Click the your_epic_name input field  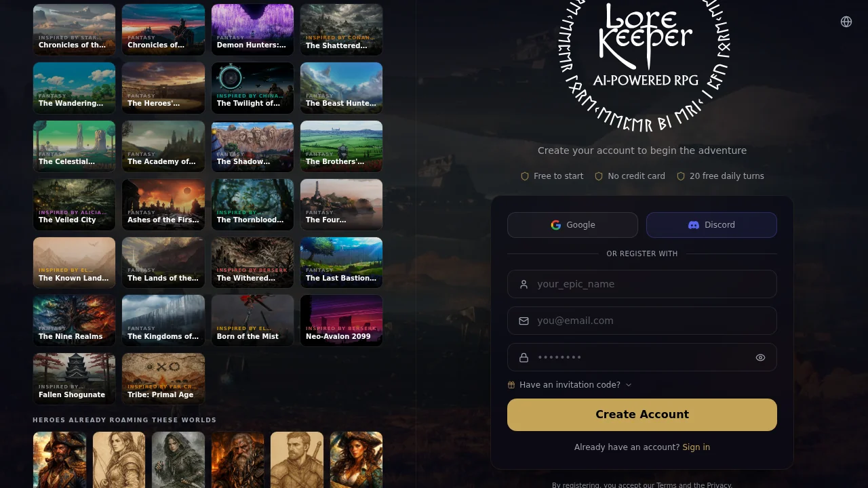642,284
